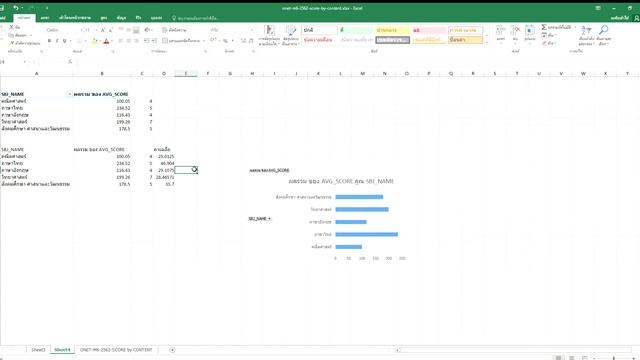Click Merge and Center button
The image size is (640, 360).
[181, 41]
